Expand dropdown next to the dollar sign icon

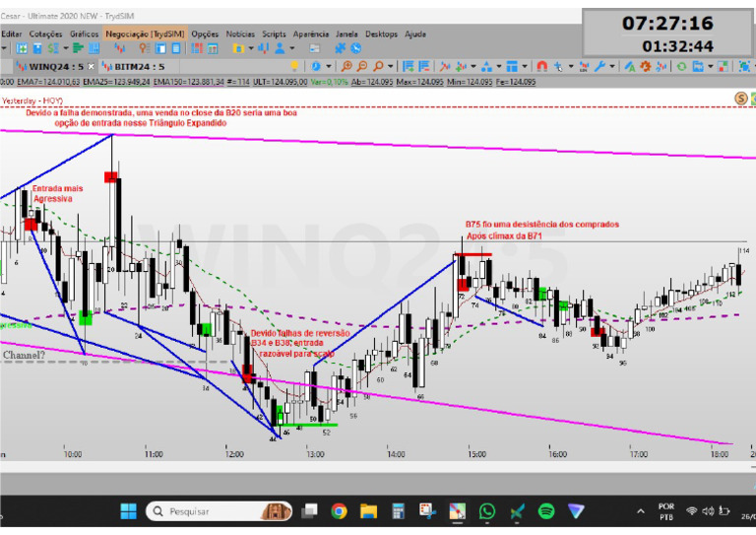coord(66,48)
